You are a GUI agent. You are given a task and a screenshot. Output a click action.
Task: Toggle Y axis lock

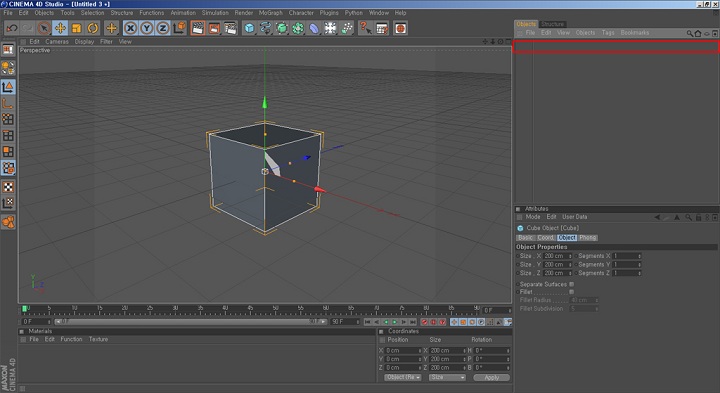point(146,28)
